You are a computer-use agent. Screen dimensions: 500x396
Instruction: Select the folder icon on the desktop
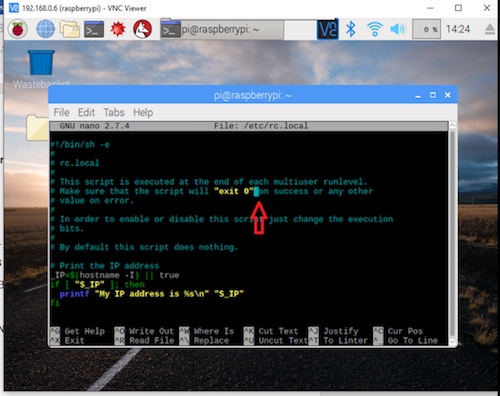click(37, 128)
